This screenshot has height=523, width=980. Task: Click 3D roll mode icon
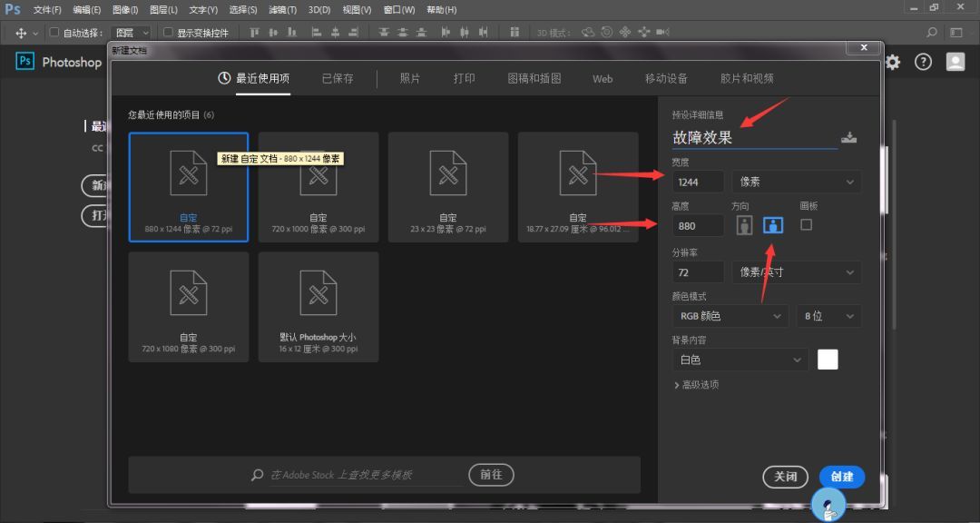[x=606, y=33]
